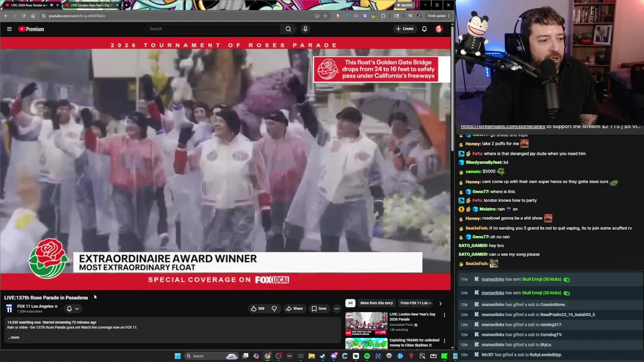Viewport: 644px width, 362px height.
Task: Click the browser address bar URL
Action: tap(77, 16)
